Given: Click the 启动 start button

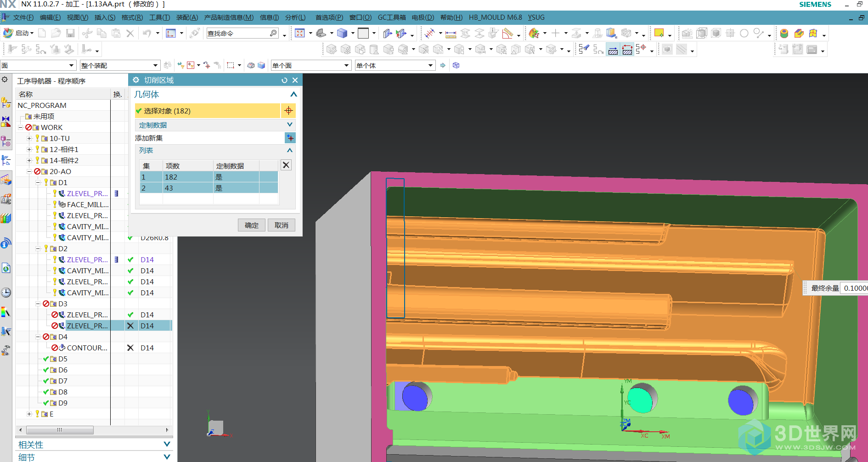Looking at the screenshot, I should point(19,33).
